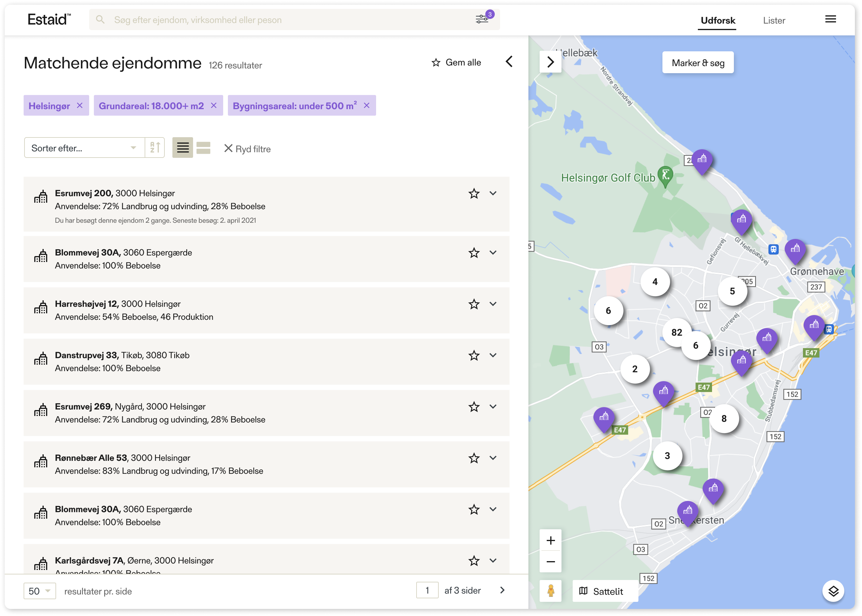The height and width of the screenshot is (616, 862).
Task: Click the Street View pegman icon
Action: [550, 591]
